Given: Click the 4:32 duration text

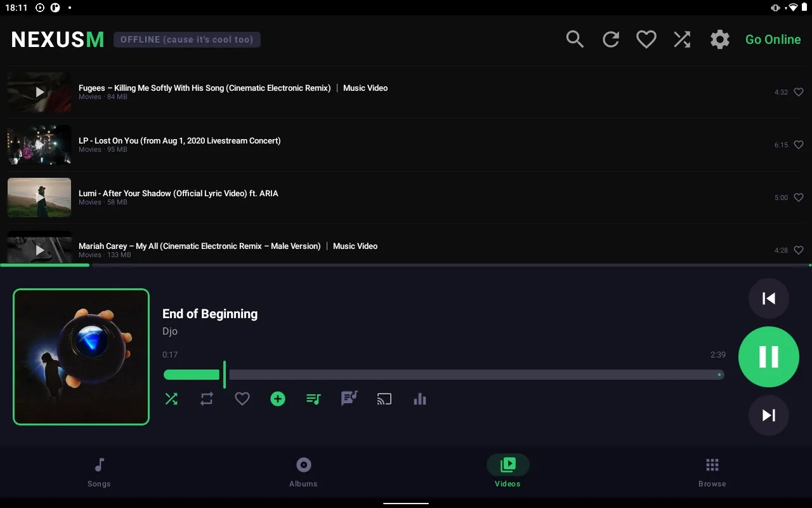Looking at the screenshot, I should [781, 92].
